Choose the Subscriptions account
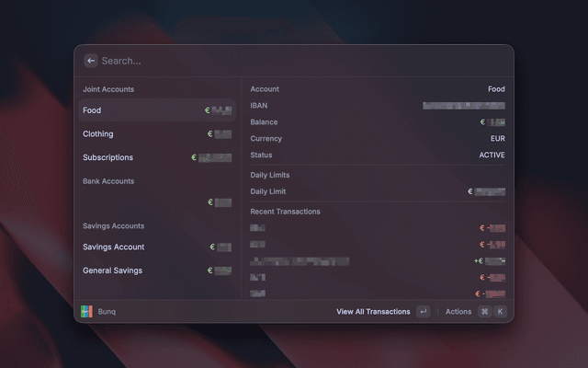The height and width of the screenshot is (368, 588). (156, 157)
